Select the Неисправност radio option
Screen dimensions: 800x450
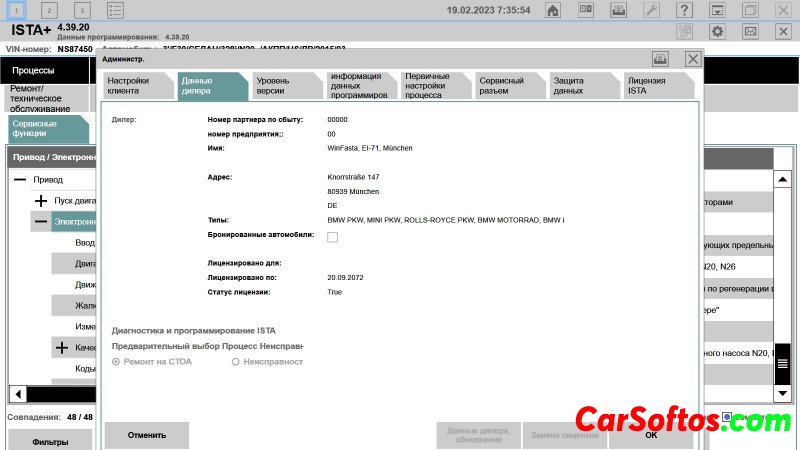pos(236,361)
